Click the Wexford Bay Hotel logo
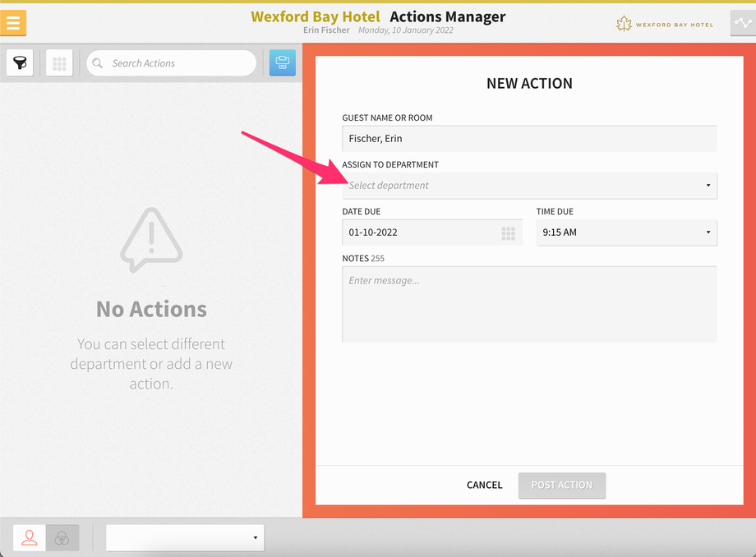The height and width of the screenshot is (557, 756). point(665,24)
